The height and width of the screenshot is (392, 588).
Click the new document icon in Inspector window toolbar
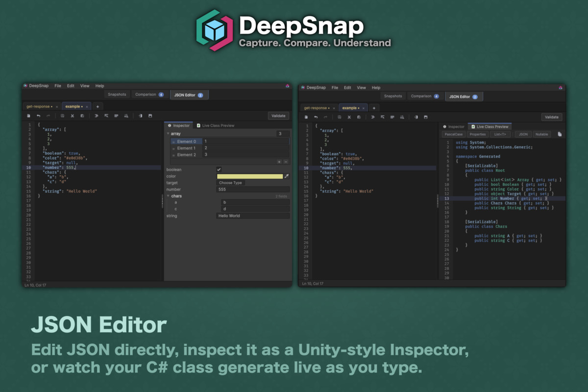coord(28,116)
